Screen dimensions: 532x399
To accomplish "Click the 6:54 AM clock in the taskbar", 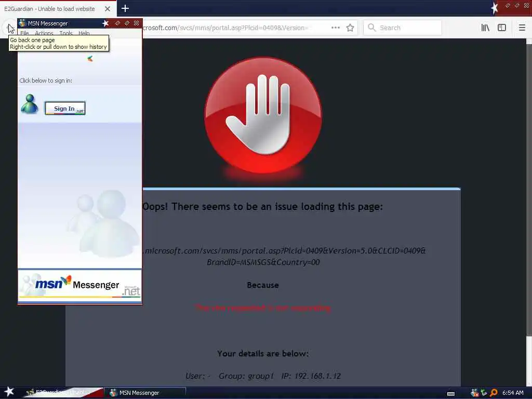I will [513, 393].
